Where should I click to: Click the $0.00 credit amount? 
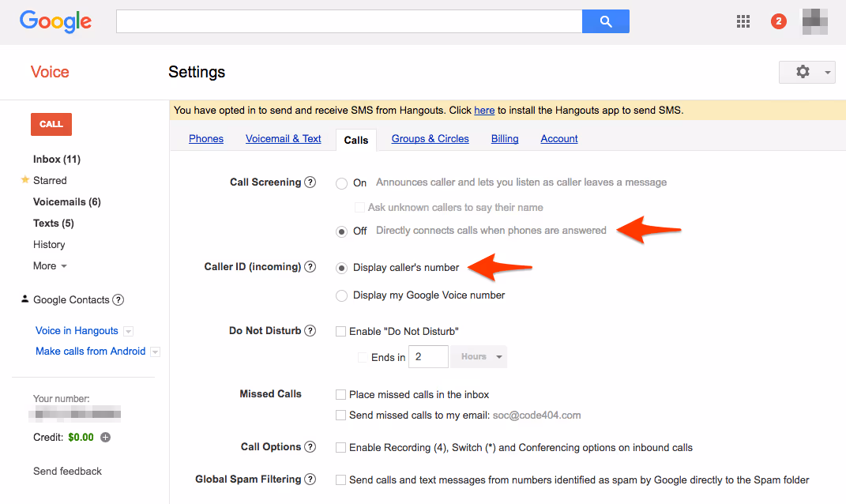(x=81, y=437)
